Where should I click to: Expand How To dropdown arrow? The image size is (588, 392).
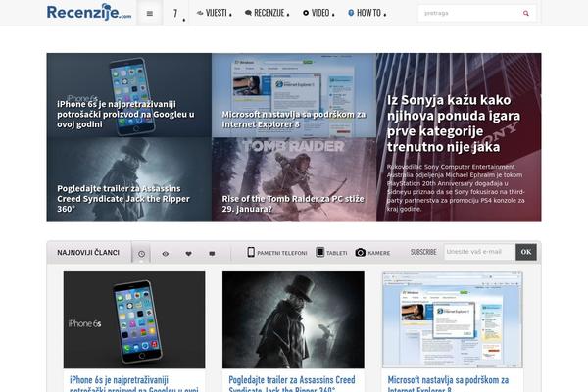[385, 16]
